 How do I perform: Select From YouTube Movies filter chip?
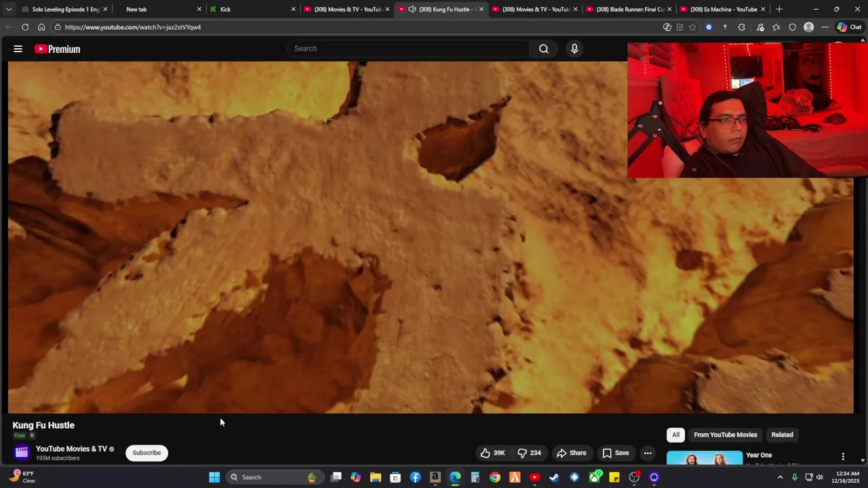[x=725, y=435]
